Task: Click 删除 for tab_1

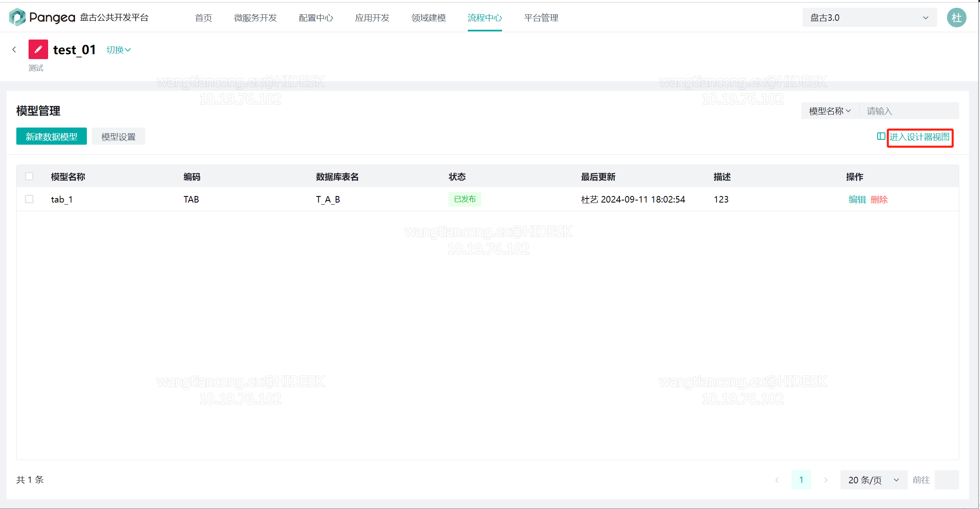Action: click(x=879, y=199)
